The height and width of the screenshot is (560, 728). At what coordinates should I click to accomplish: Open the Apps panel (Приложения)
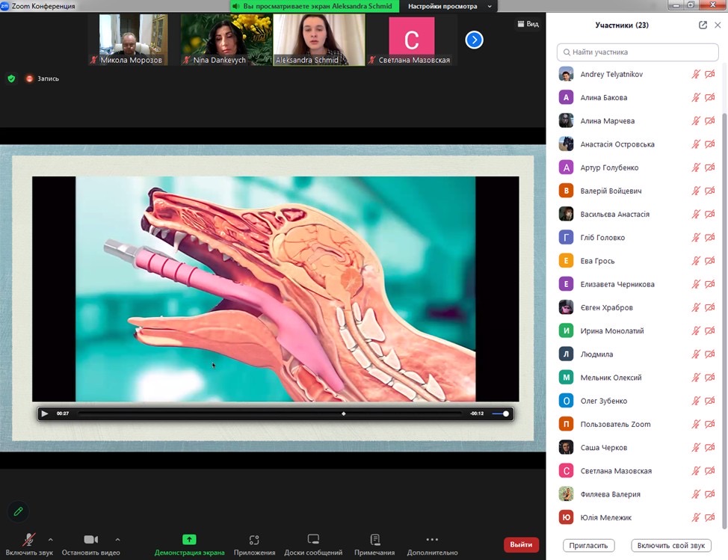tap(254, 540)
